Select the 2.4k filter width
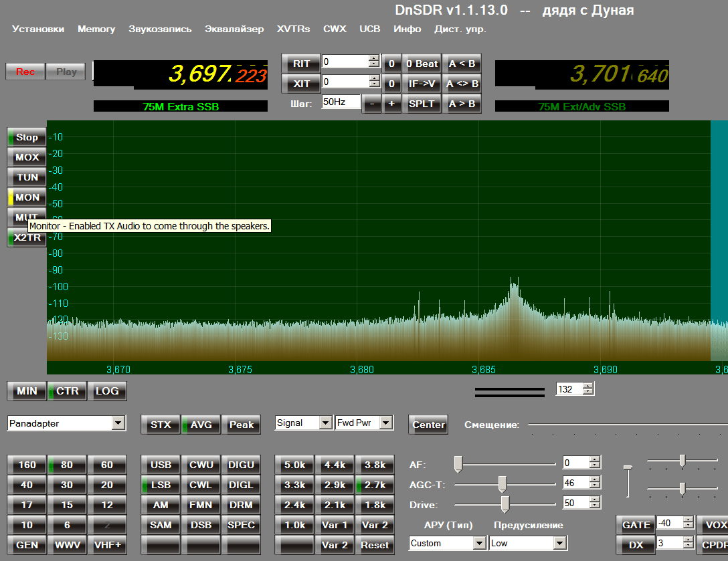The width and height of the screenshot is (728, 561). point(294,505)
